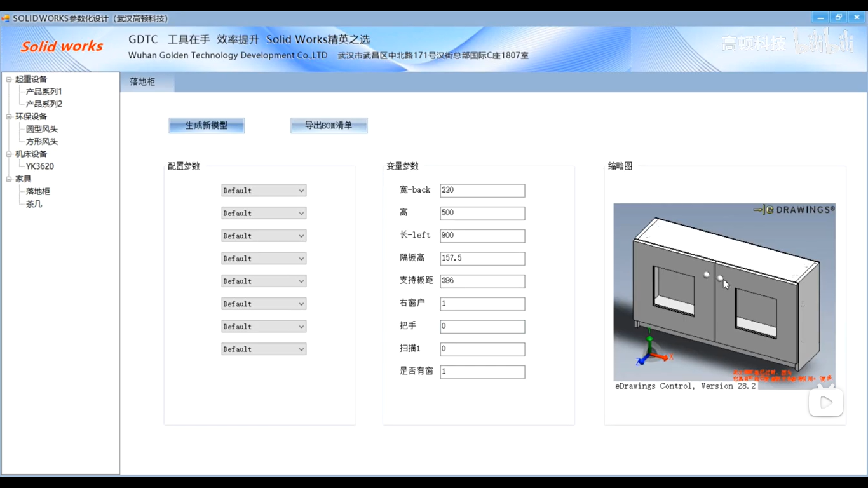This screenshot has width=868, height=488.
Task: Click the 是否有窗 value input field
Action: (x=481, y=371)
